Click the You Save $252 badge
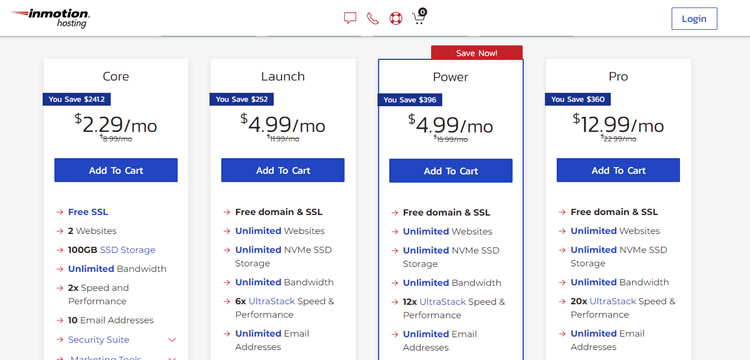This screenshot has width=750, height=360. (x=242, y=99)
